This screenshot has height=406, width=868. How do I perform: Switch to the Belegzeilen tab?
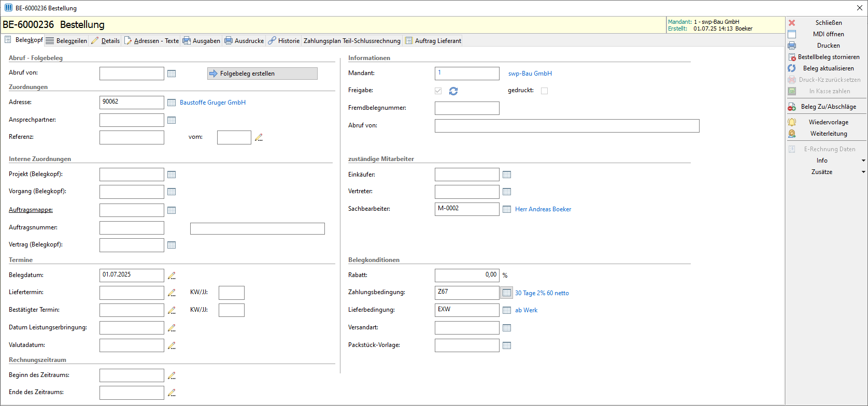click(66, 41)
